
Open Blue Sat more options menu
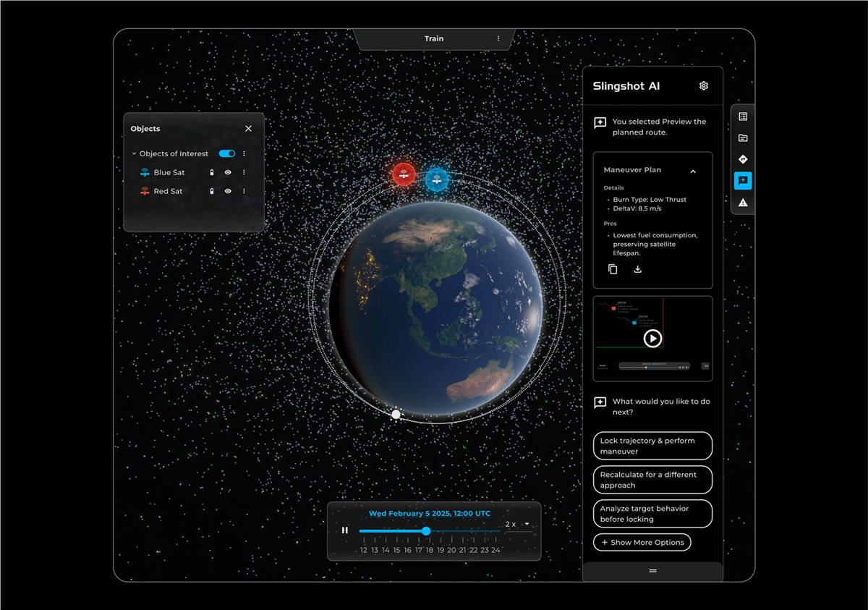tap(244, 172)
